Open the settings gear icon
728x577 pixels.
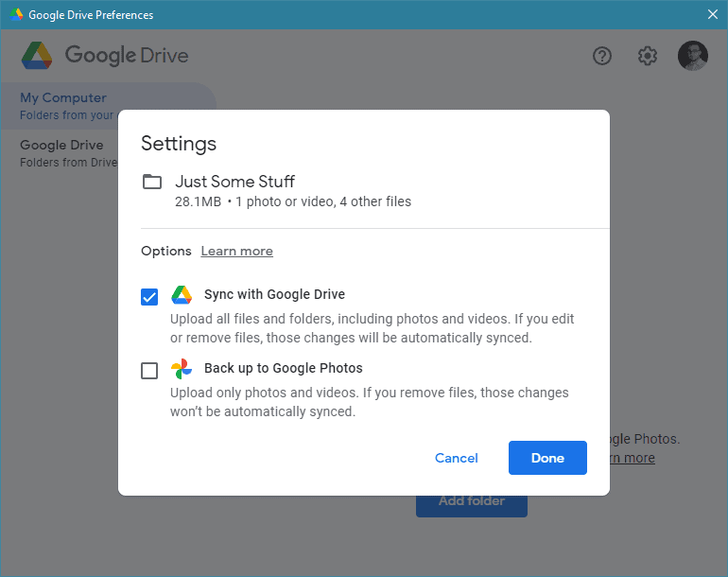tap(648, 56)
